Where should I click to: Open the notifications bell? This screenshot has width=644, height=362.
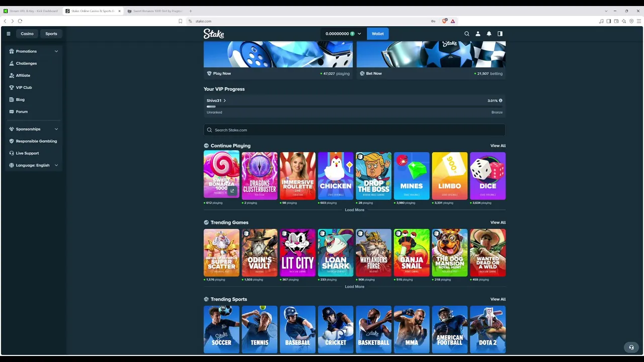pyautogui.click(x=489, y=34)
